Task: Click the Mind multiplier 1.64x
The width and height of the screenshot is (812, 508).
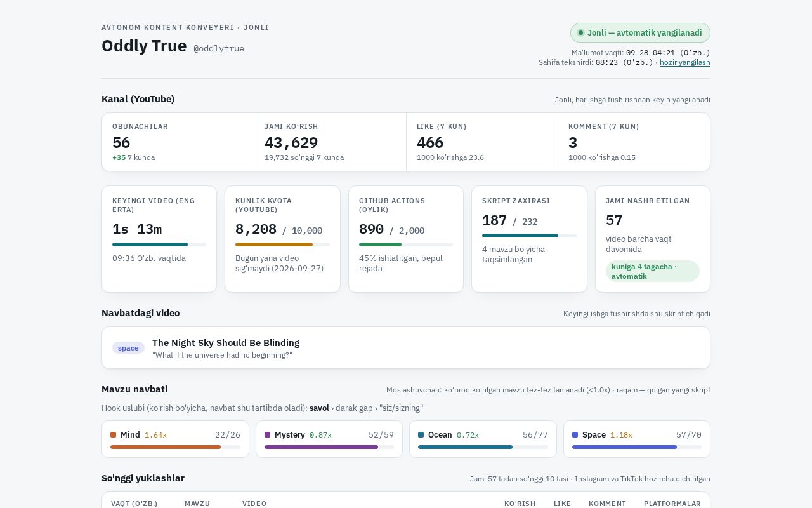Action: point(155,435)
